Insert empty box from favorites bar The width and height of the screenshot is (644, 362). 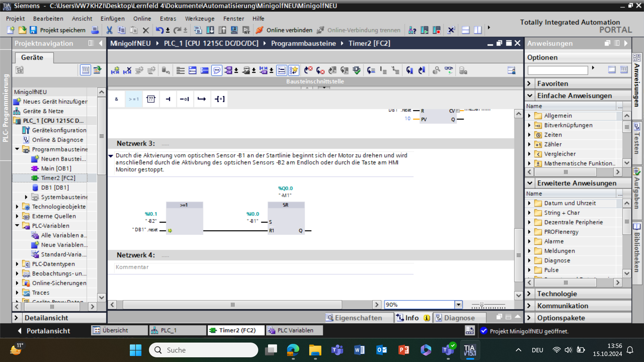pyautogui.click(x=151, y=99)
